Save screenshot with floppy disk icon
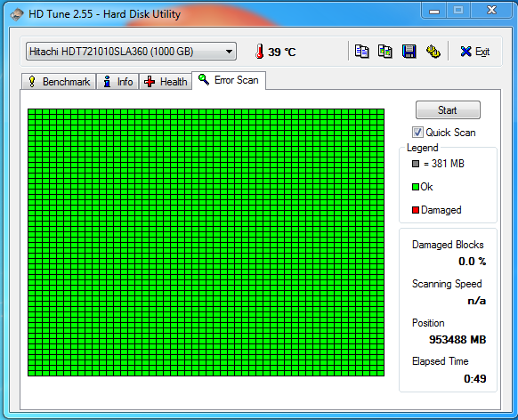Viewport: 518px width, 420px height. [x=409, y=52]
